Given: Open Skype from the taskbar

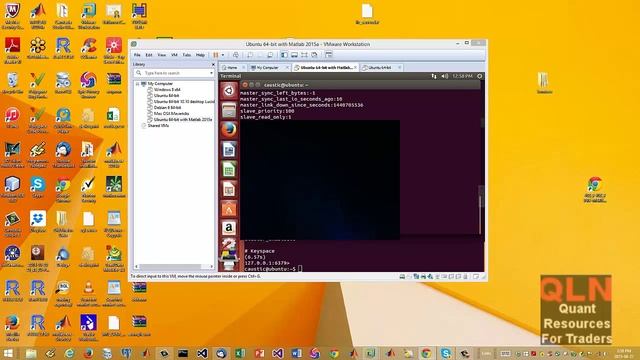Looking at the screenshot, I should [446, 353].
